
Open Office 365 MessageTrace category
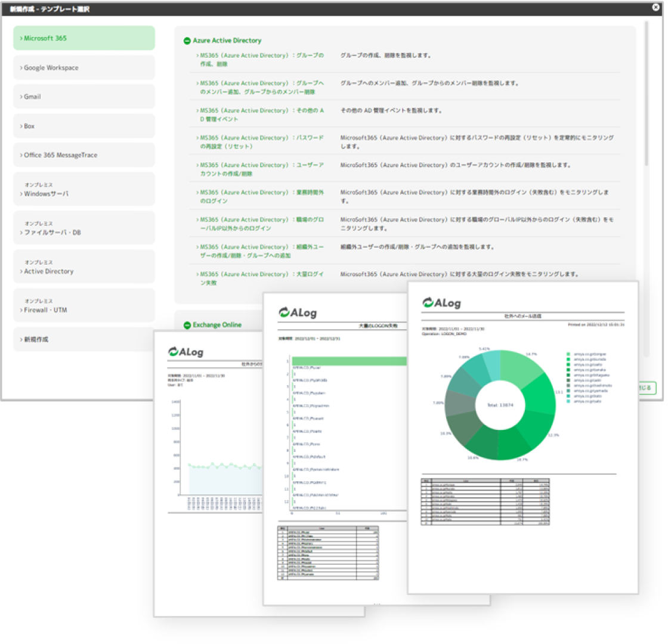tap(84, 155)
